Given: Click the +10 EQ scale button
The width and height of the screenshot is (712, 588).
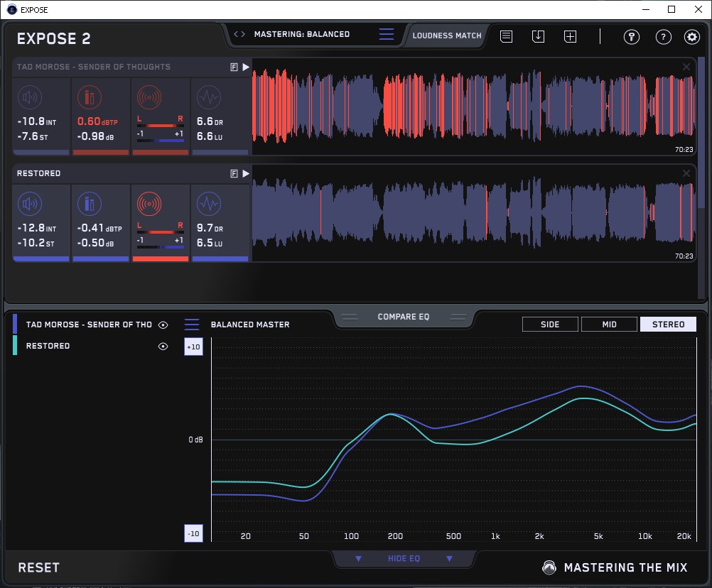Looking at the screenshot, I should 193,347.
